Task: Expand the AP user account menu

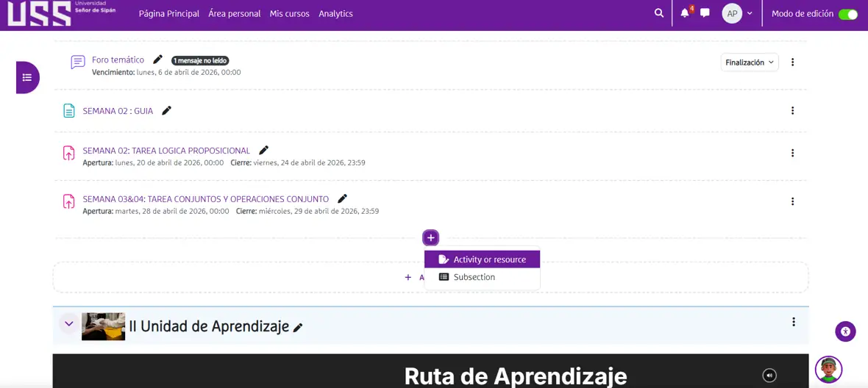Action: [x=738, y=13]
